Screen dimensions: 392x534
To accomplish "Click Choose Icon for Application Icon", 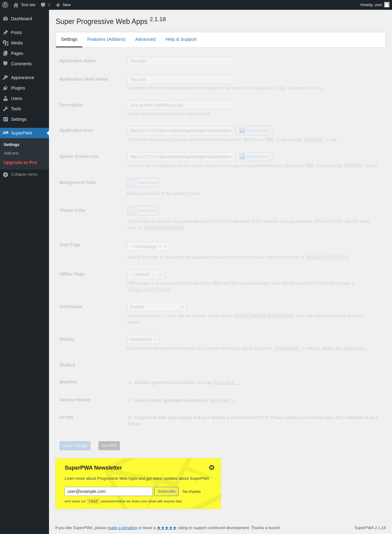I will point(254,131).
